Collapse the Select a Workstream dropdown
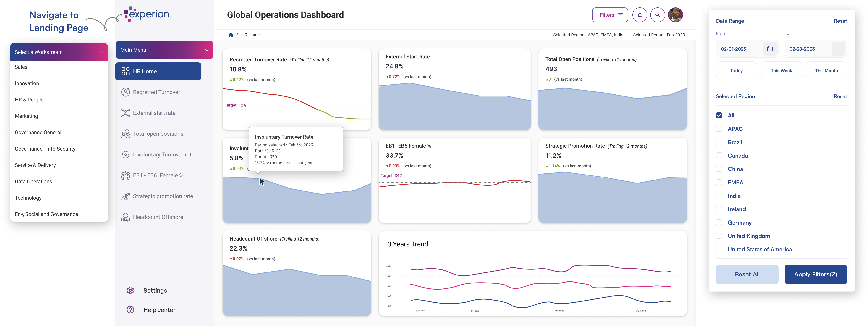868x326 pixels. pyautogui.click(x=101, y=52)
